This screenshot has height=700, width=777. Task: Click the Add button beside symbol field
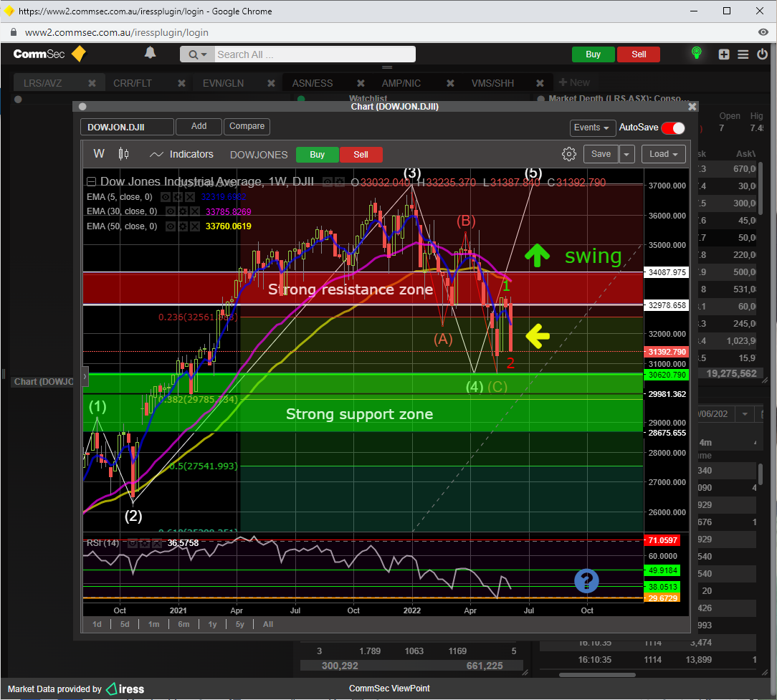pyautogui.click(x=199, y=126)
